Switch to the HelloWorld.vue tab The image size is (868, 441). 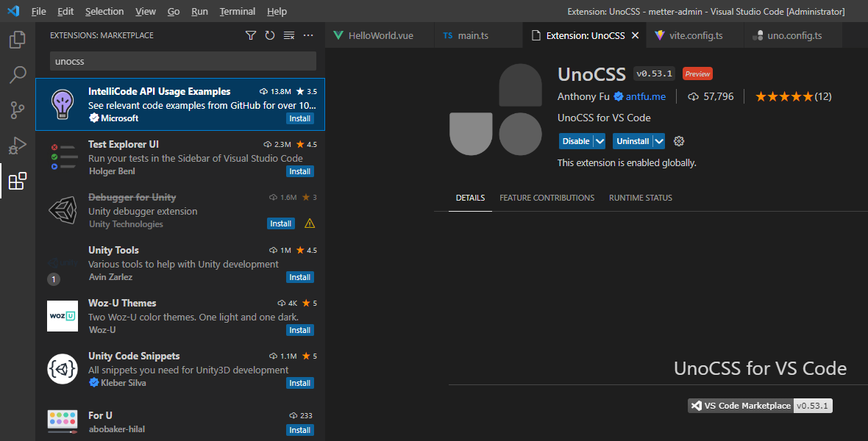coord(380,35)
